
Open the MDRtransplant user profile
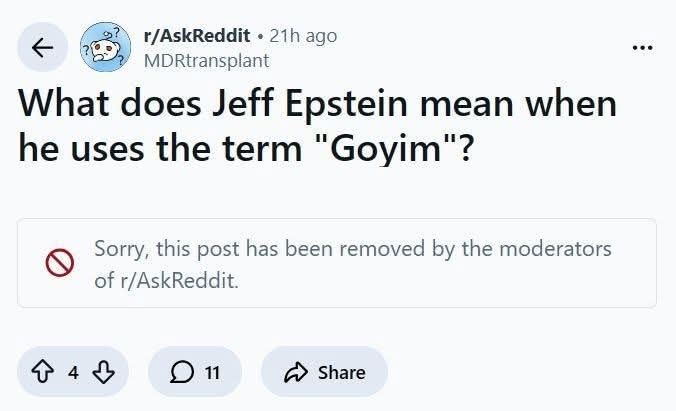click(x=207, y=59)
